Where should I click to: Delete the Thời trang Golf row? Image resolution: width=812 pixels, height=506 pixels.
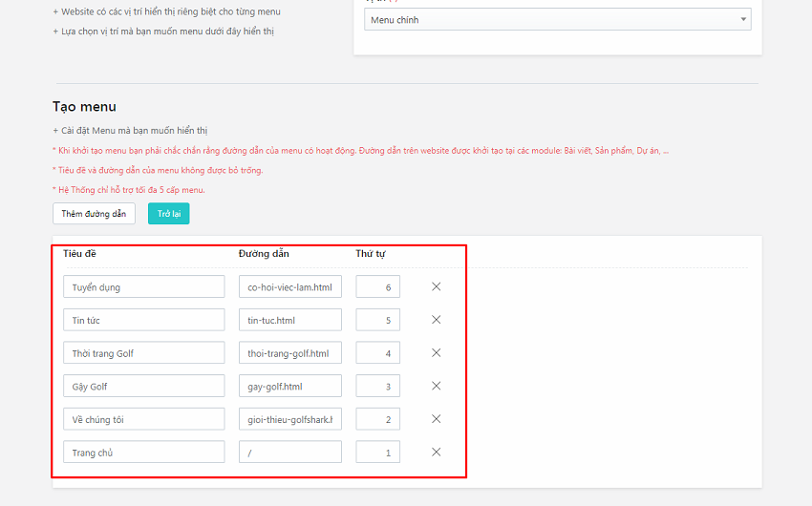(x=436, y=353)
